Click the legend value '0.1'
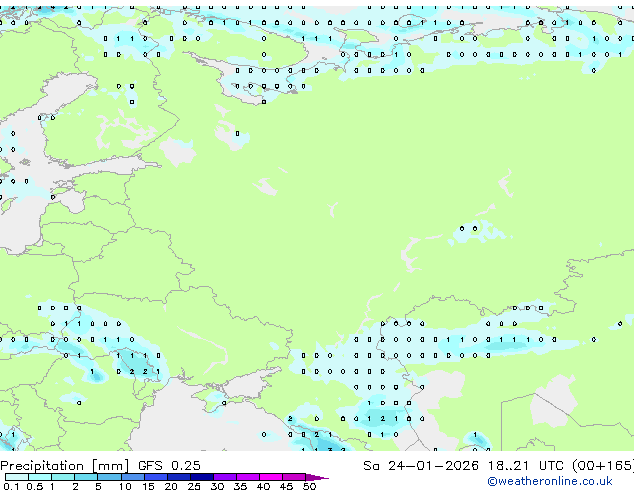Viewport: 634px width, 490px height. [x=11, y=486]
